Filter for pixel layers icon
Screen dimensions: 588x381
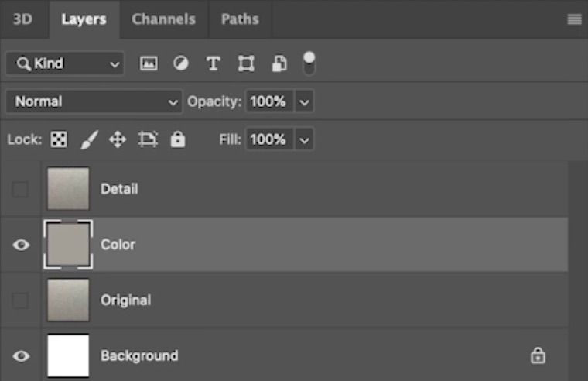pyautogui.click(x=149, y=63)
